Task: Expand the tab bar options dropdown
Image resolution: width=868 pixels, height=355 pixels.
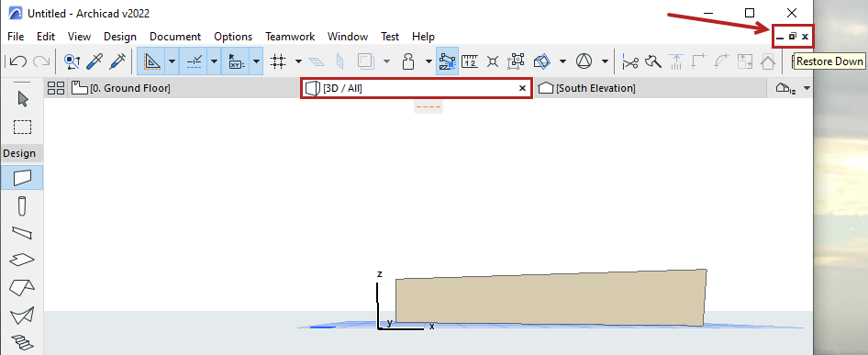Action: point(807,88)
